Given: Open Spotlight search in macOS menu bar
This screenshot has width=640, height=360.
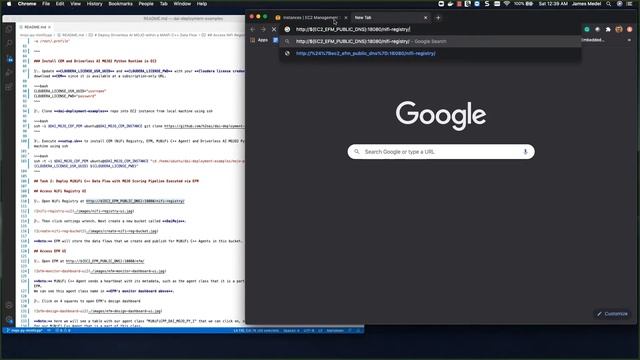Looking at the screenshot, I should pos(609,4).
